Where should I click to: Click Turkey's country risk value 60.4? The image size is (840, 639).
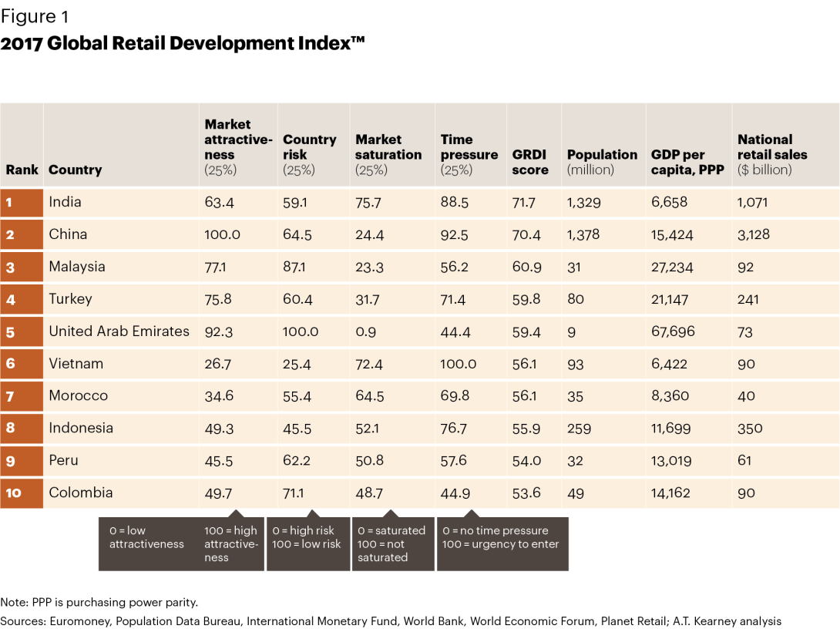tap(297, 299)
